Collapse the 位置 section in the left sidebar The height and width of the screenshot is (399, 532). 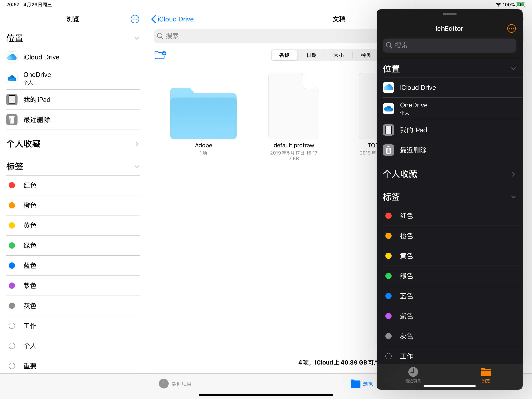[137, 39]
